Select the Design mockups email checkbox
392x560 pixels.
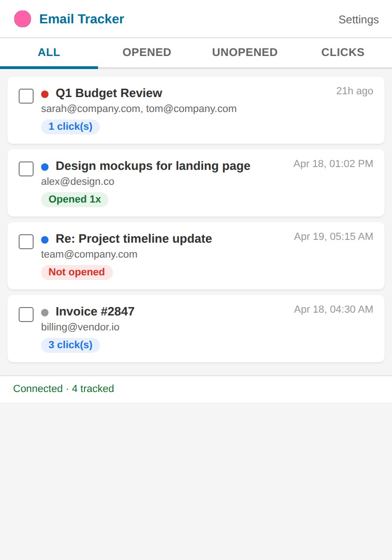pos(26,168)
